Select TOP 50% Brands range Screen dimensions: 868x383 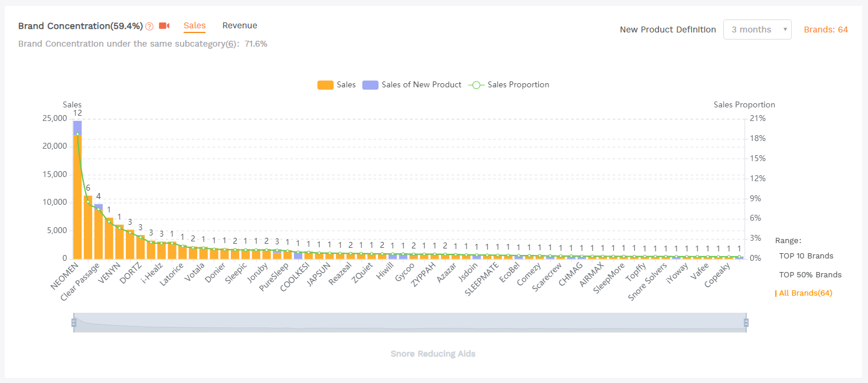pos(810,275)
